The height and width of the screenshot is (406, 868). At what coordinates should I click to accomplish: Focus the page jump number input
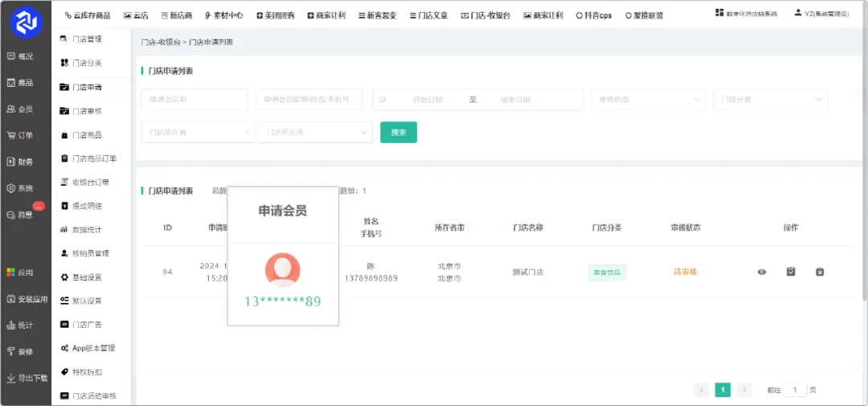pos(796,390)
